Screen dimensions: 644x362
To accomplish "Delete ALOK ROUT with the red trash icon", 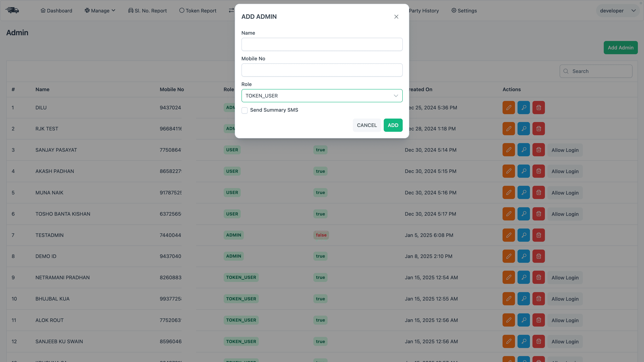I will pos(539,320).
